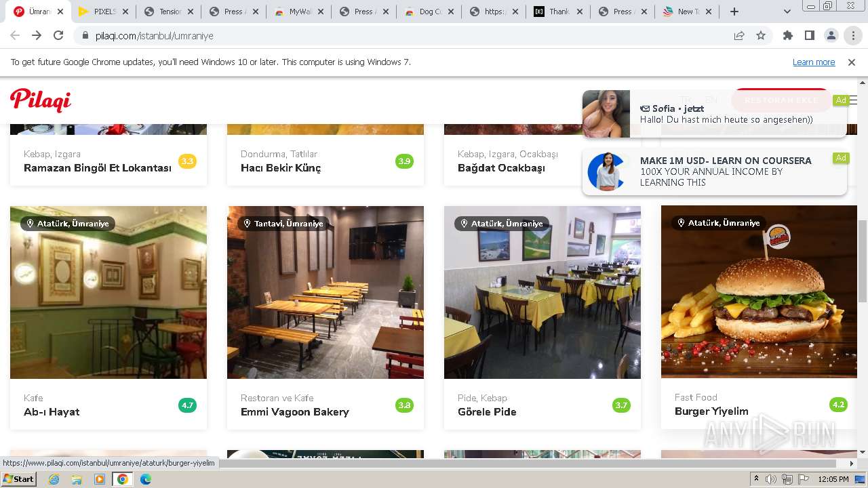Open the media player taskbar icon
The width and height of the screenshot is (868, 488).
coord(100,479)
